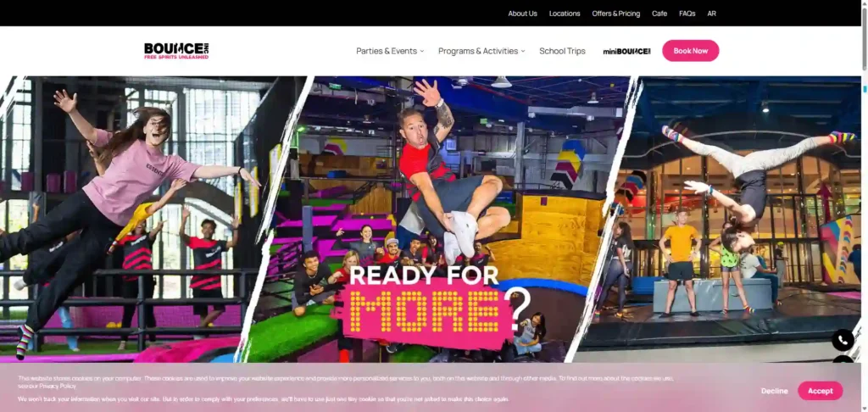Screen dimensions: 868x412
Task: Click the page's vertical scrollbar
Action: 864,212
